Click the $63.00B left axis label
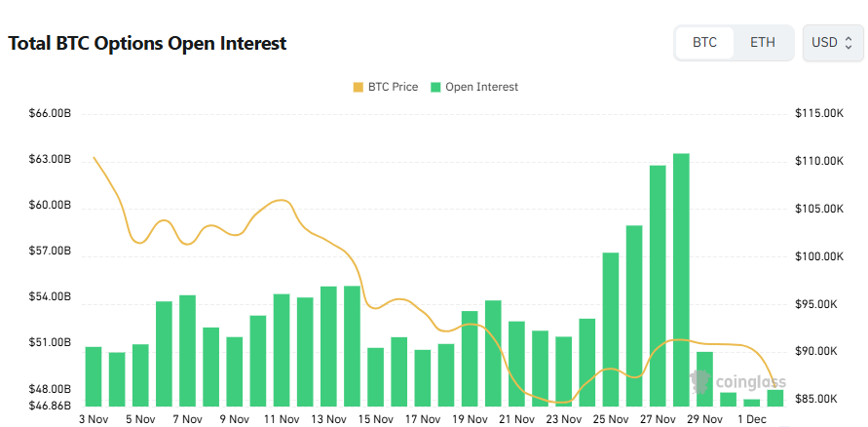Image resolution: width=868 pixels, height=427 pixels. pos(50,159)
